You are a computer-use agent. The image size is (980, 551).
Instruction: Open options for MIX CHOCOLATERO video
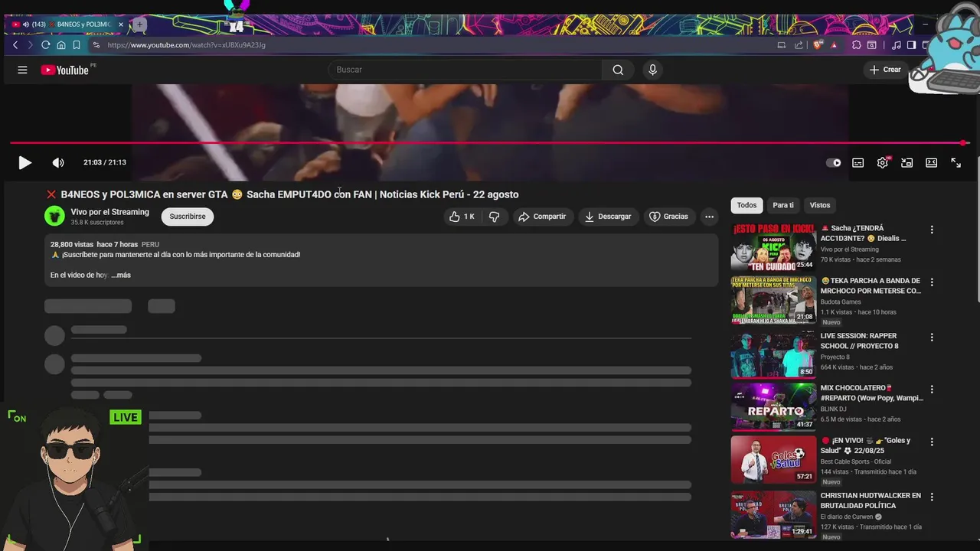(932, 390)
